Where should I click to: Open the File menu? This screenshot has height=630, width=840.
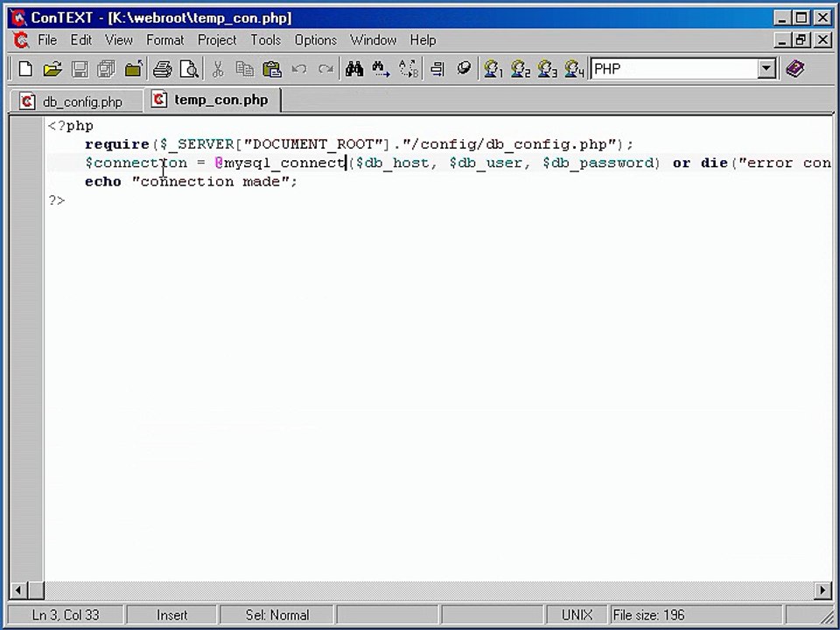tap(47, 40)
